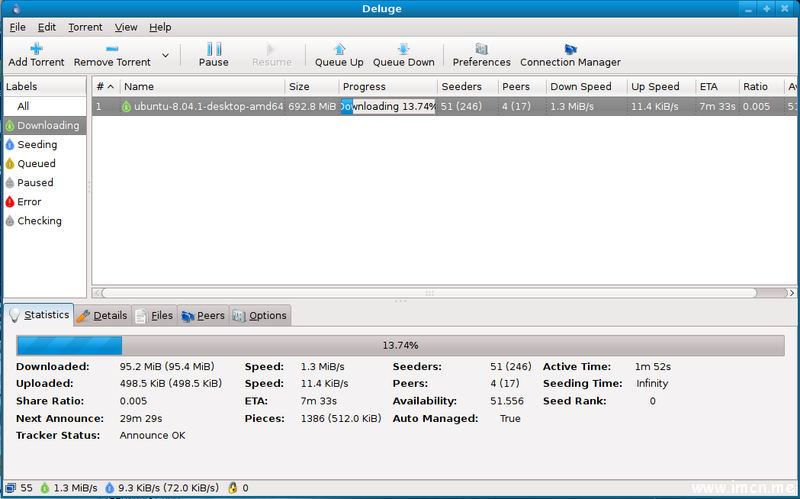Sort by Ratio column header
This screenshot has height=499, width=800.
point(761,86)
